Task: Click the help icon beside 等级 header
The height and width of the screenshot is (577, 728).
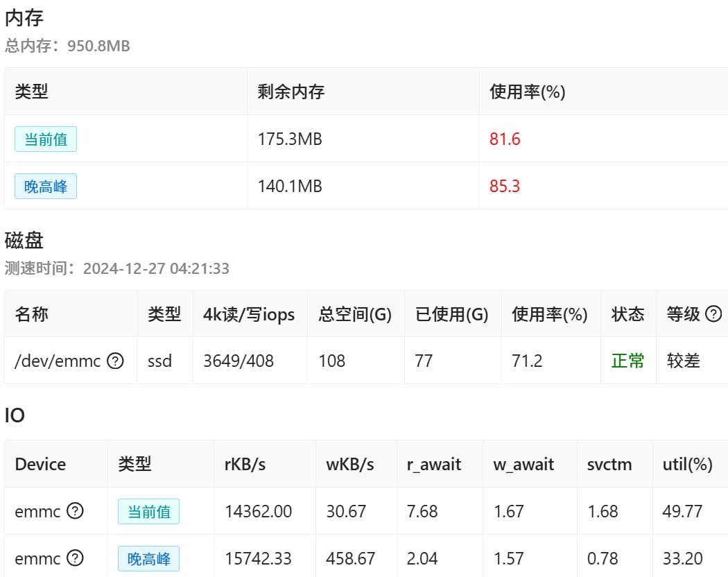Action: tap(713, 314)
